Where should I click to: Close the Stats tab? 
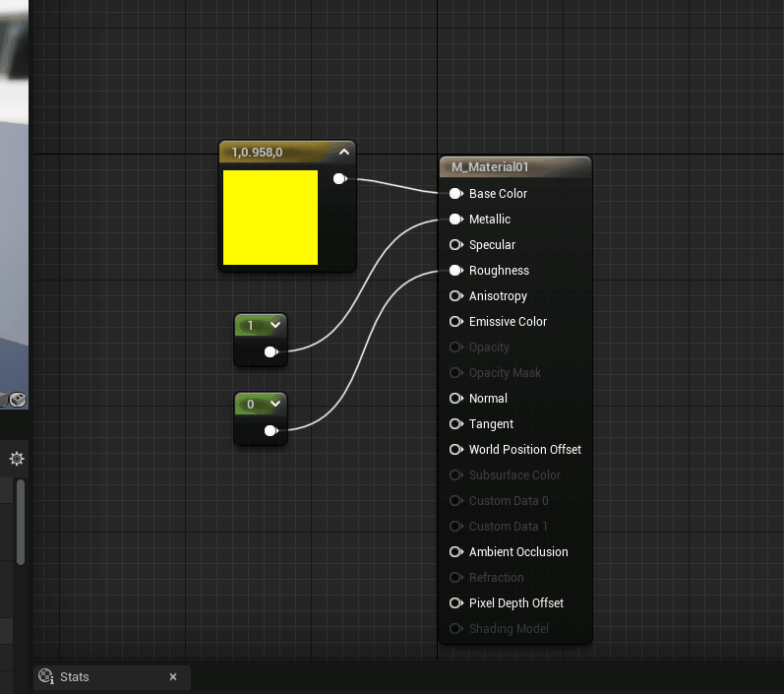point(173,677)
